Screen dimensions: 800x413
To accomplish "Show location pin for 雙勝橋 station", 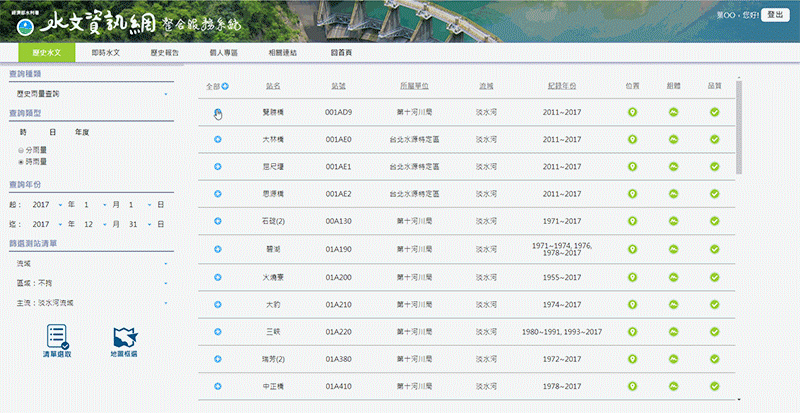I will click(x=632, y=111).
